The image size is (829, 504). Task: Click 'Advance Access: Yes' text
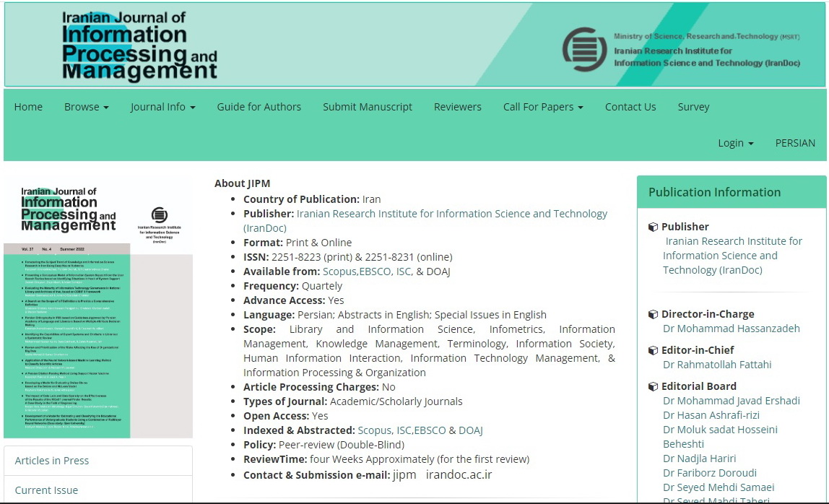click(x=293, y=300)
